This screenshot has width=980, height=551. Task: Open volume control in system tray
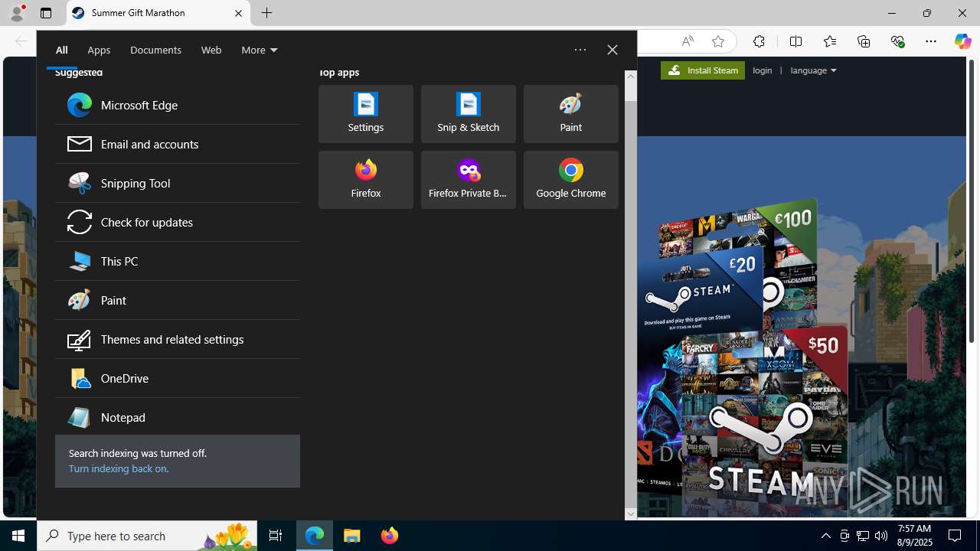point(881,536)
